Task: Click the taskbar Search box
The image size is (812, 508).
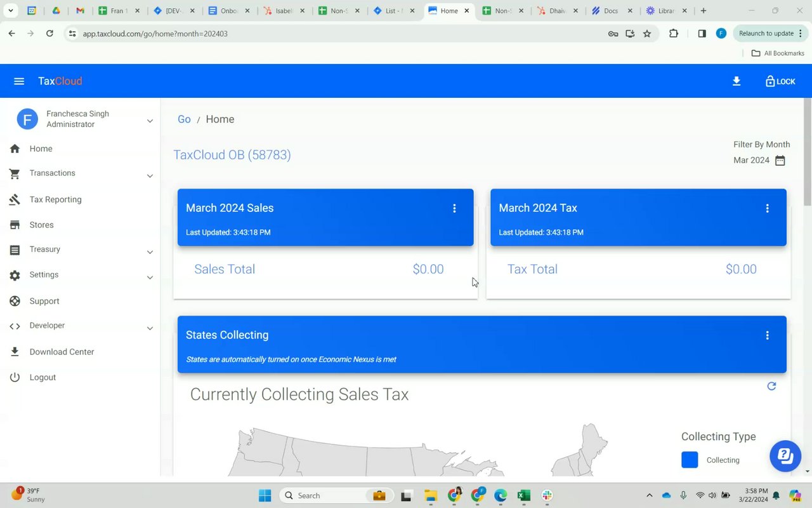Action: [x=335, y=495]
